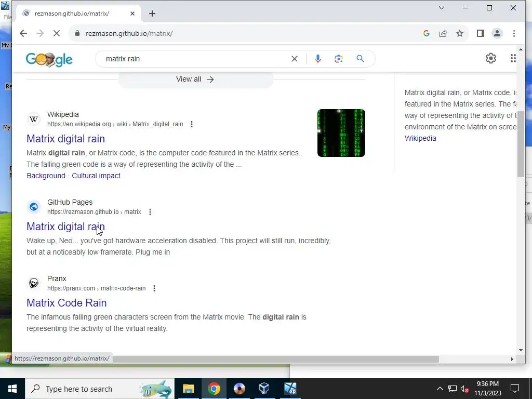Click the Google doodle logo

(49, 59)
